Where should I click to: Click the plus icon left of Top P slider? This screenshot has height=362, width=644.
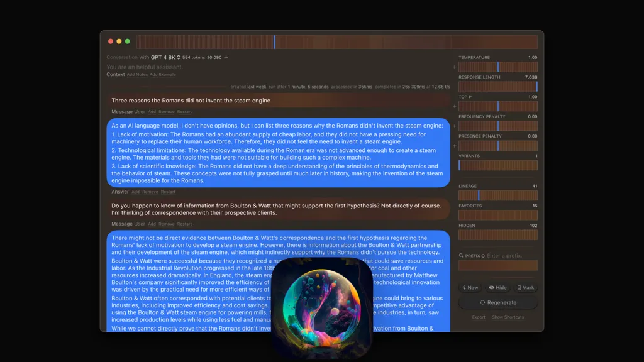454,106
